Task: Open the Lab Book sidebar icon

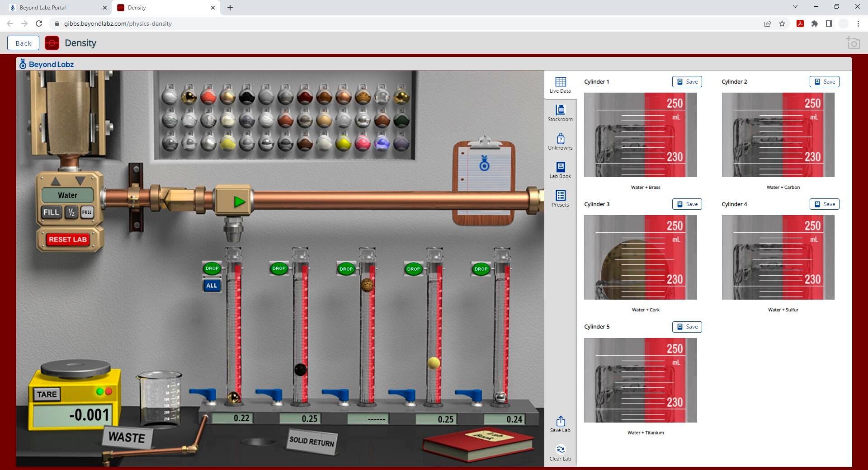Action: (x=560, y=170)
